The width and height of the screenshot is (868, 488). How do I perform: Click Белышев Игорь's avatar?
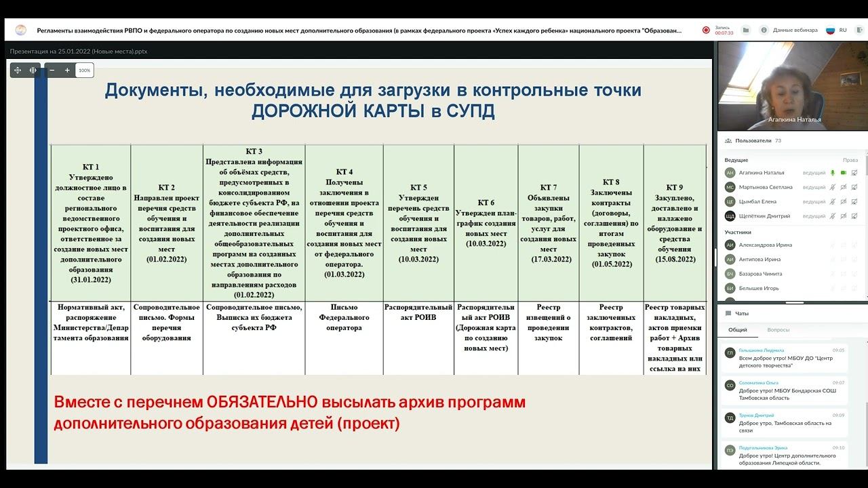730,288
